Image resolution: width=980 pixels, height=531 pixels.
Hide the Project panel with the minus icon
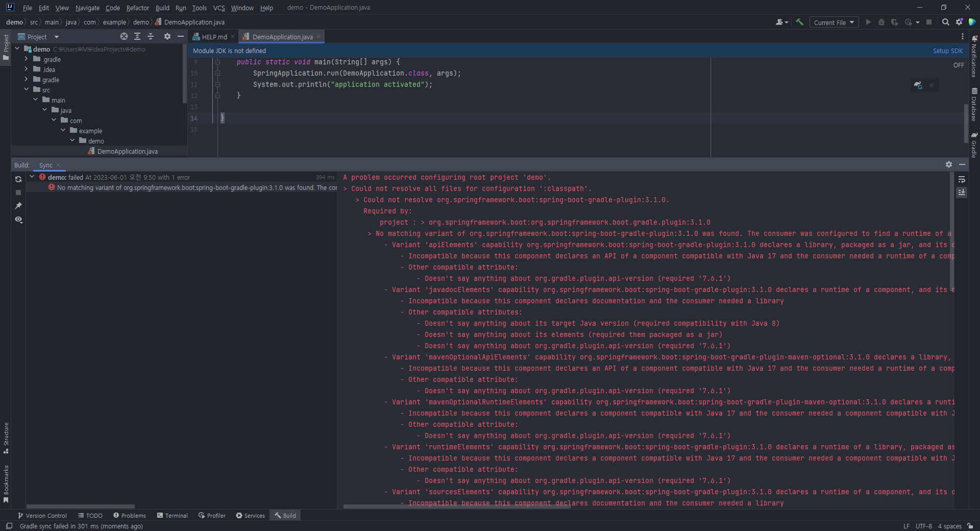click(180, 36)
